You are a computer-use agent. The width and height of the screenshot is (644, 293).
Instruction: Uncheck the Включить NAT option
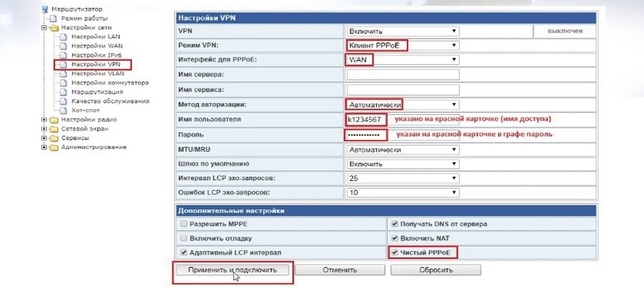click(395, 238)
